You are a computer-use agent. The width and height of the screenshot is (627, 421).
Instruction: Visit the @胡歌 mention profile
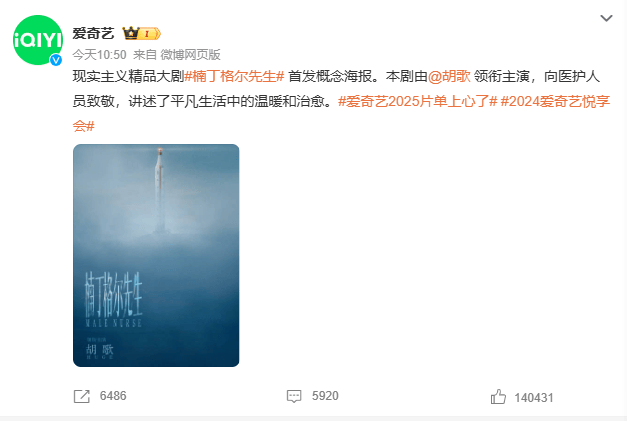pos(449,76)
